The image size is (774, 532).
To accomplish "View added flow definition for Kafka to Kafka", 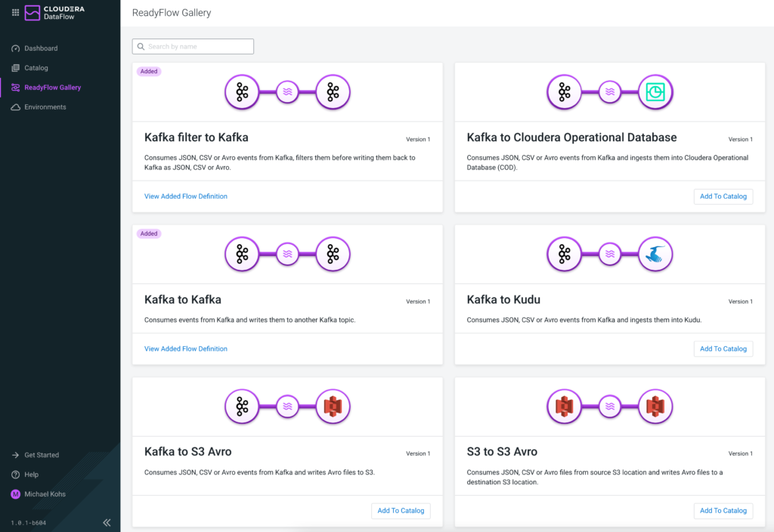I will [186, 348].
